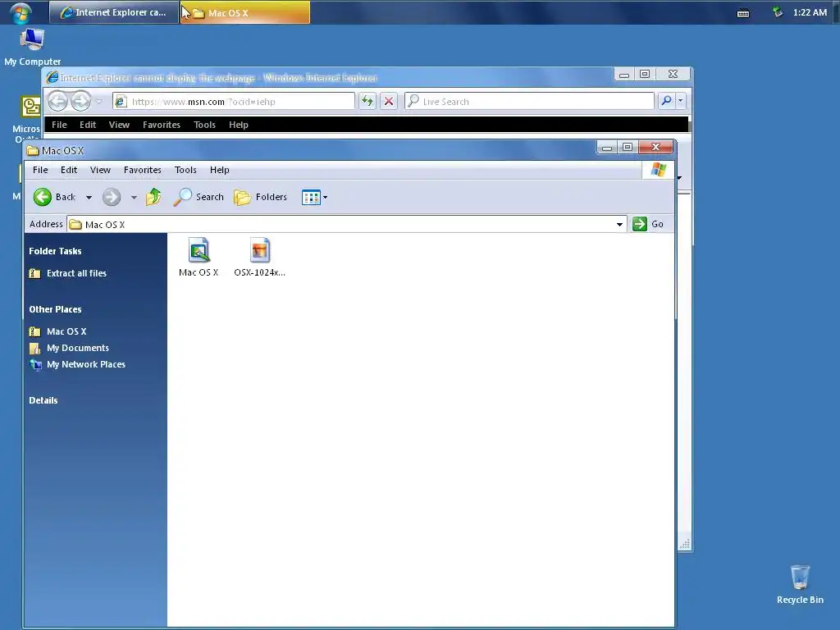Select the Mac OS X file icon
Image resolution: width=840 pixels, height=630 pixels.
(x=199, y=250)
